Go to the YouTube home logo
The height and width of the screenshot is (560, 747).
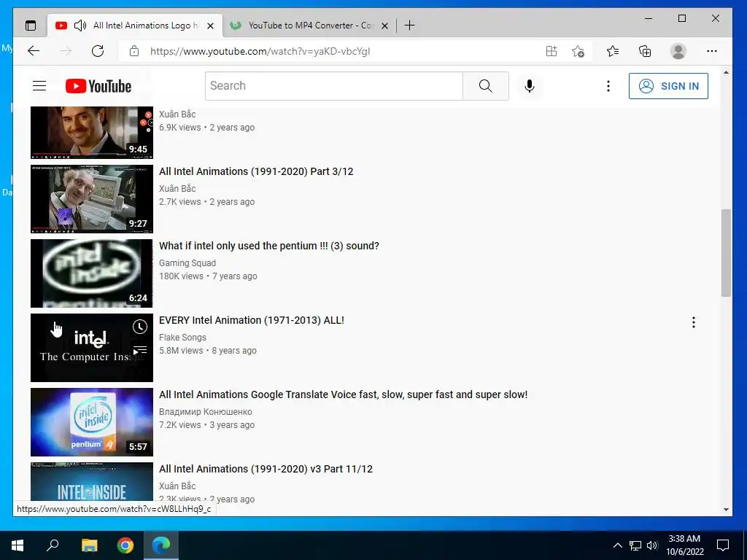point(98,86)
